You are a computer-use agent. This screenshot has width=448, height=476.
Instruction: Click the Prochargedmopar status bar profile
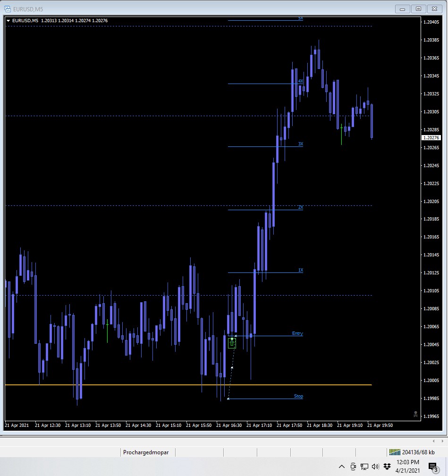coord(146,452)
